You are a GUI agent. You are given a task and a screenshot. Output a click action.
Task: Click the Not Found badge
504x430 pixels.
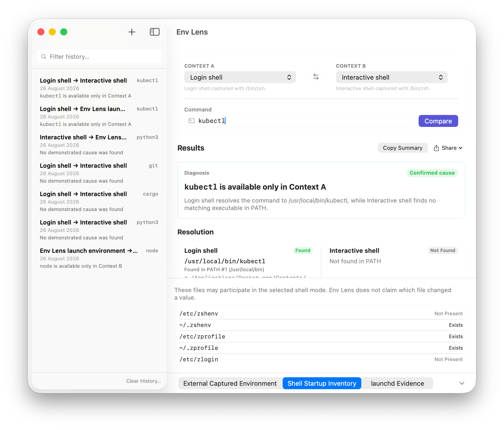coord(442,250)
